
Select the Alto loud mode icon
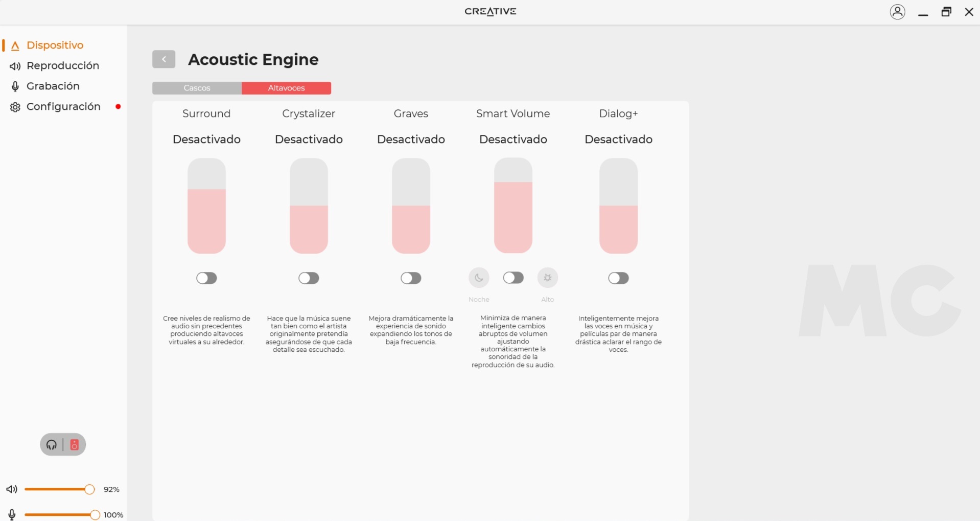point(547,278)
